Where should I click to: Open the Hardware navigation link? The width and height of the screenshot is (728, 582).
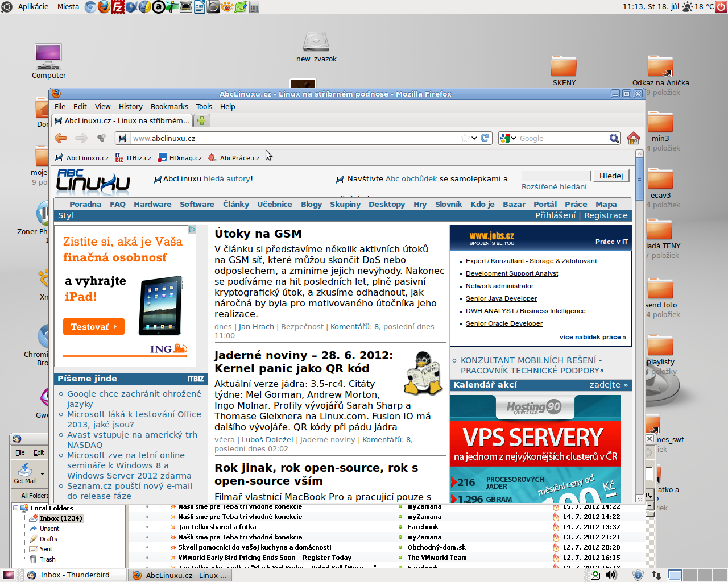[x=152, y=204]
